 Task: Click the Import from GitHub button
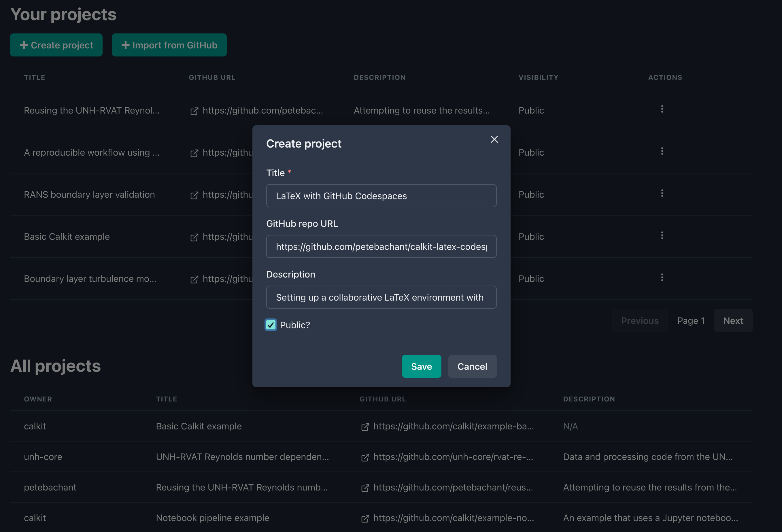169,45
